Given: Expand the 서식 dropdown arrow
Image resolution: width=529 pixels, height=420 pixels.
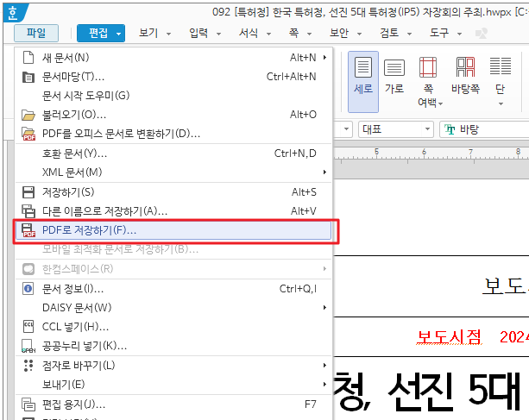Looking at the screenshot, I should 269,34.
